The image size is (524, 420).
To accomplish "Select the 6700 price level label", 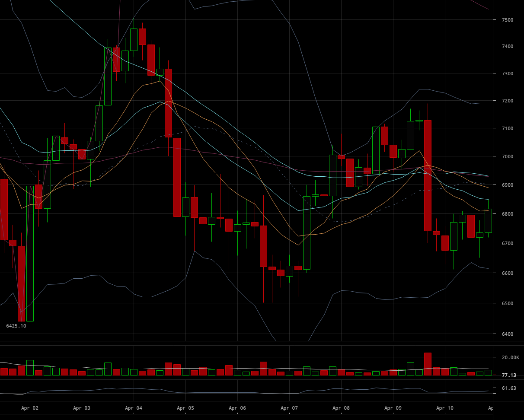I will tap(508, 244).
